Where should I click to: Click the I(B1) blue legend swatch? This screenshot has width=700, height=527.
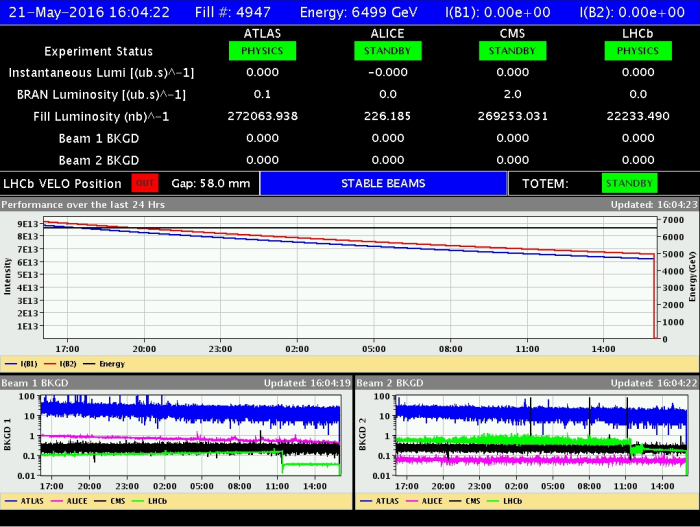pyautogui.click(x=11, y=364)
